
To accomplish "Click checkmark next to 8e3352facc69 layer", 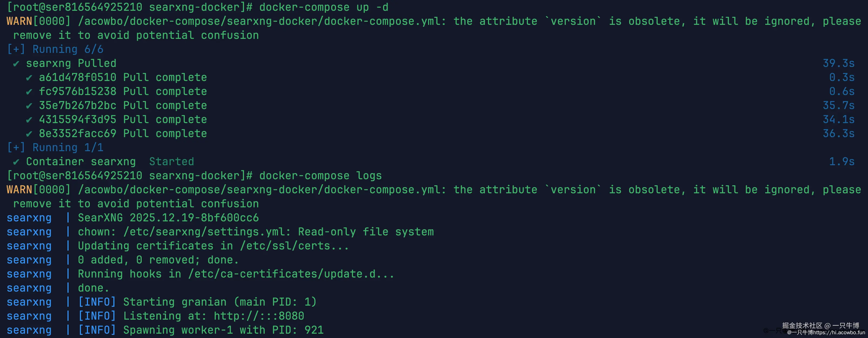I will (x=29, y=134).
